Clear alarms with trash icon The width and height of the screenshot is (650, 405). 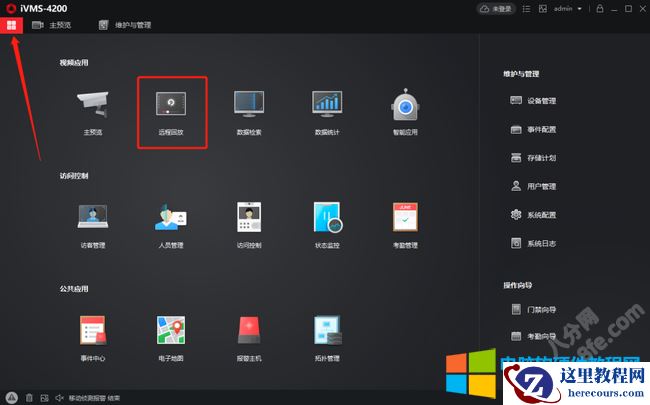tap(29, 398)
